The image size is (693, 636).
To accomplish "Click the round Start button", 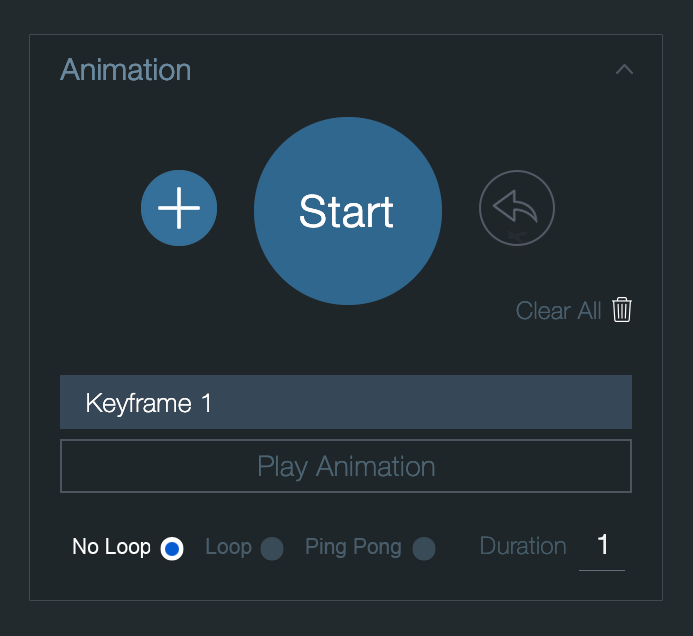I will pyautogui.click(x=348, y=211).
